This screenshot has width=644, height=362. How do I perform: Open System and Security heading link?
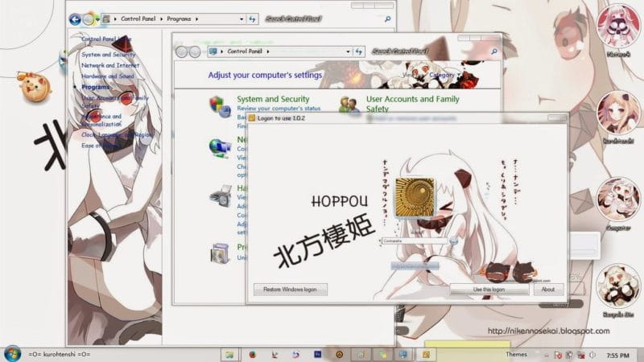pos(273,99)
